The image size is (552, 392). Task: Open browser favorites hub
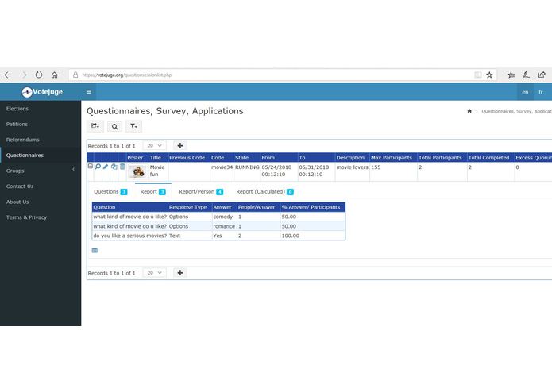(x=511, y=75)
